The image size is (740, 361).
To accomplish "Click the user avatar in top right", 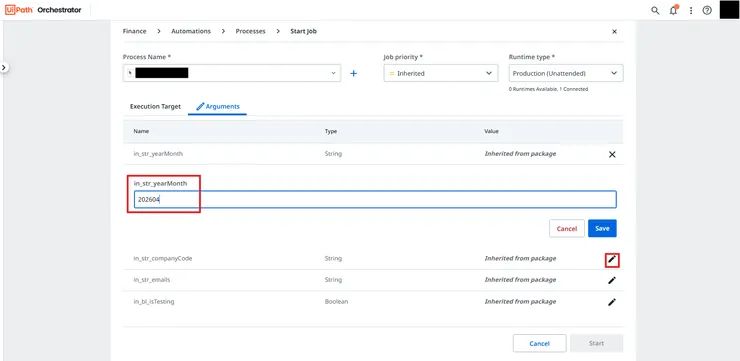I will (x=729, y=10).
